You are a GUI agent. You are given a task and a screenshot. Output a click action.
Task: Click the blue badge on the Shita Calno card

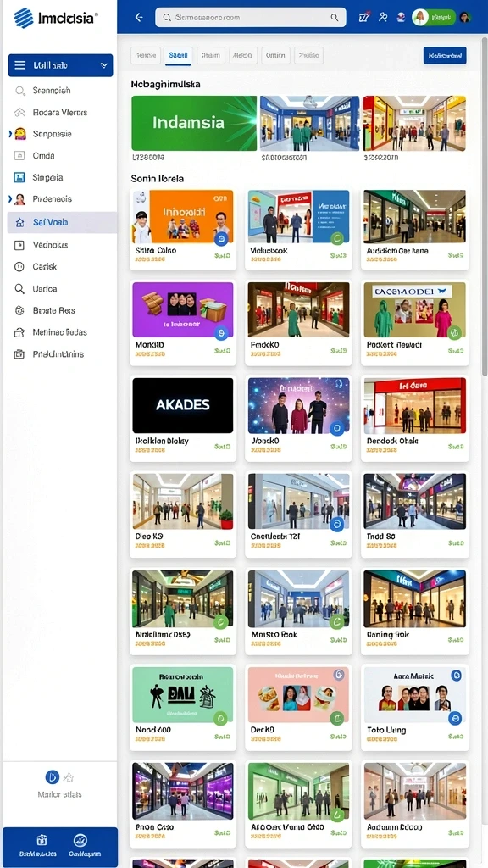(x=221, y=238)
